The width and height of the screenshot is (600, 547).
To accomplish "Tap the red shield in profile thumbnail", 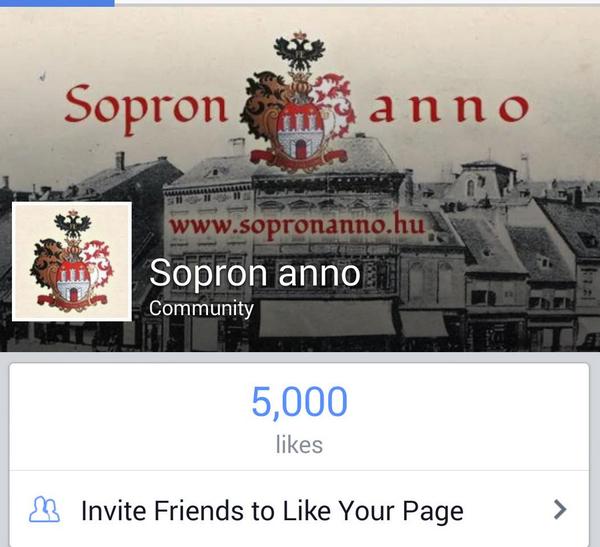I will tap(73, 283).
